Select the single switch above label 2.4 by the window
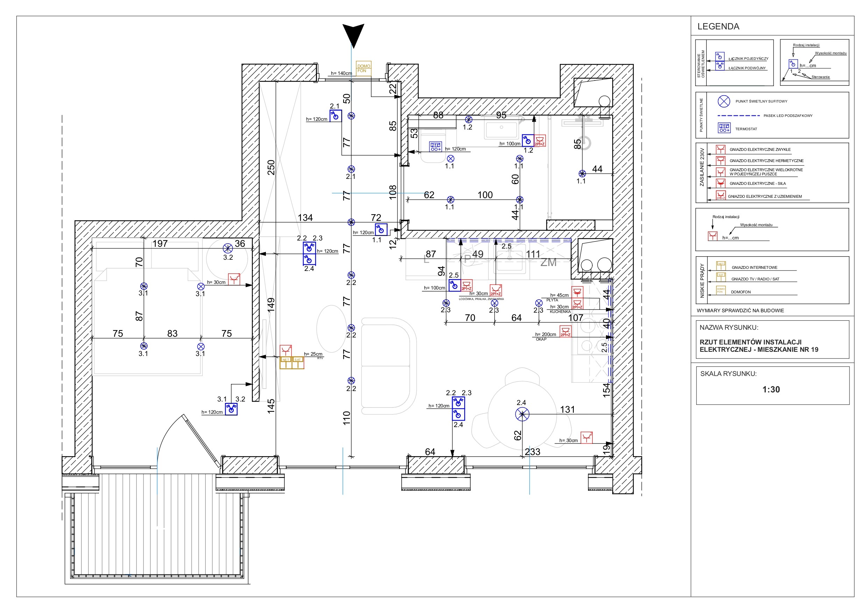Viewport: 868px width, 614px height. click(x=459, y=414)
